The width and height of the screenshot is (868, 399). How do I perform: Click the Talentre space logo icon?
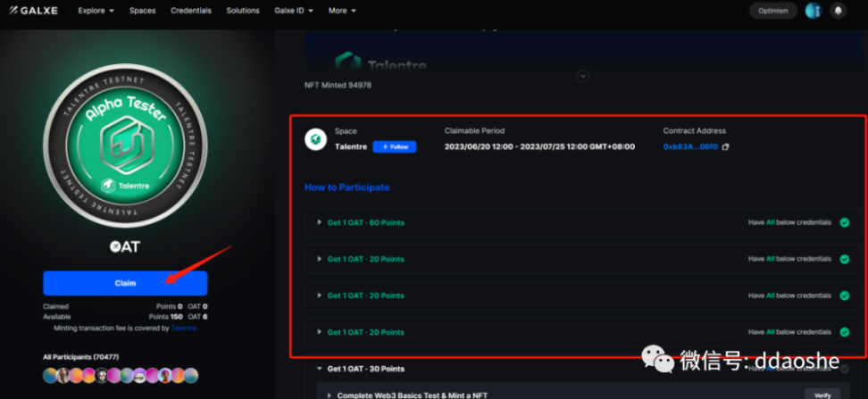314,139
